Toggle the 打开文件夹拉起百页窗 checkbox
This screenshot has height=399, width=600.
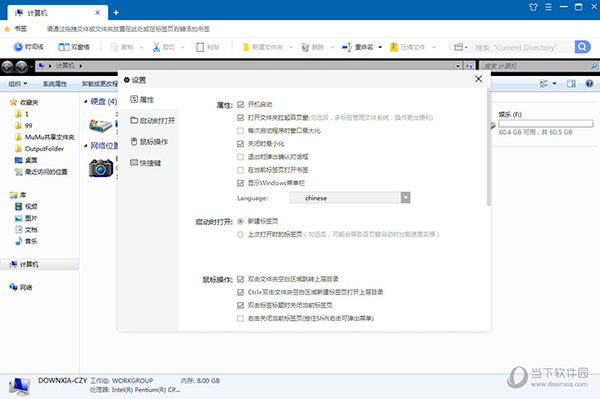240,117
